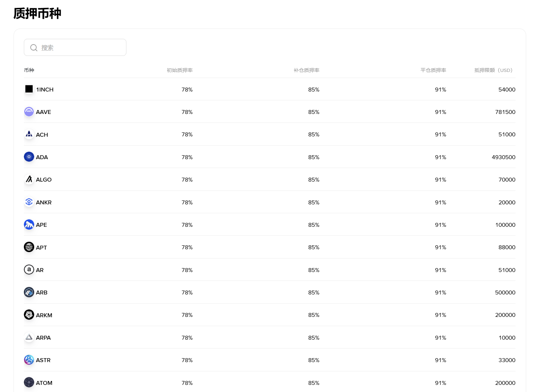
Task: Click the ALGO coin icon
Action: tap(29, 179)
